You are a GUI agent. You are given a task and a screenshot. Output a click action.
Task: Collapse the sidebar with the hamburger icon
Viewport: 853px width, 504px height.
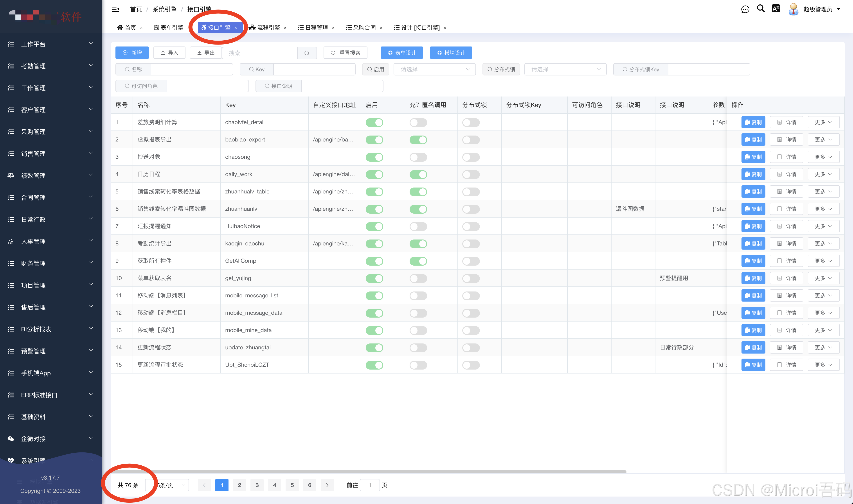tap(115, 9)
